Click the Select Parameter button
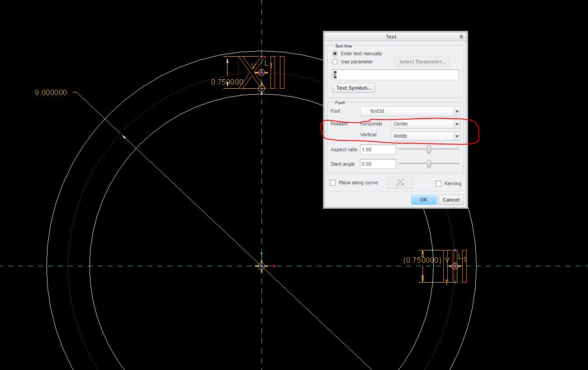This screenshot has height=370, width=588. point(422,62)
